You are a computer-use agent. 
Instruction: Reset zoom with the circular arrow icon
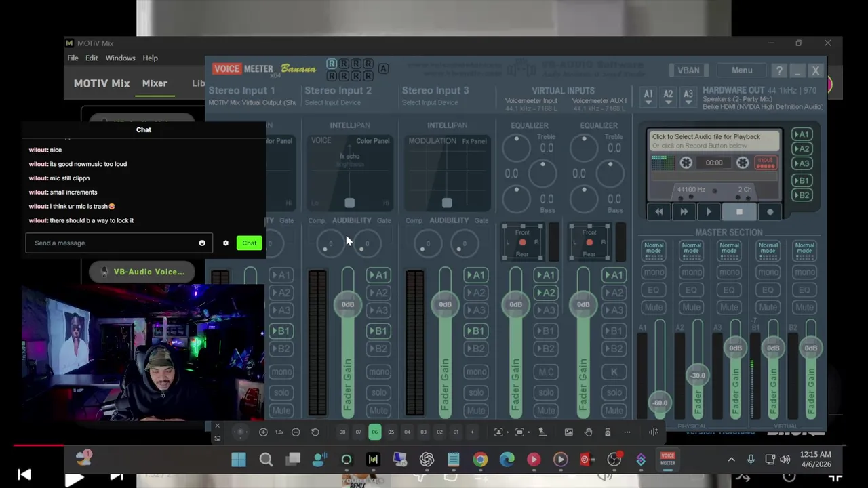coord(315,432)
